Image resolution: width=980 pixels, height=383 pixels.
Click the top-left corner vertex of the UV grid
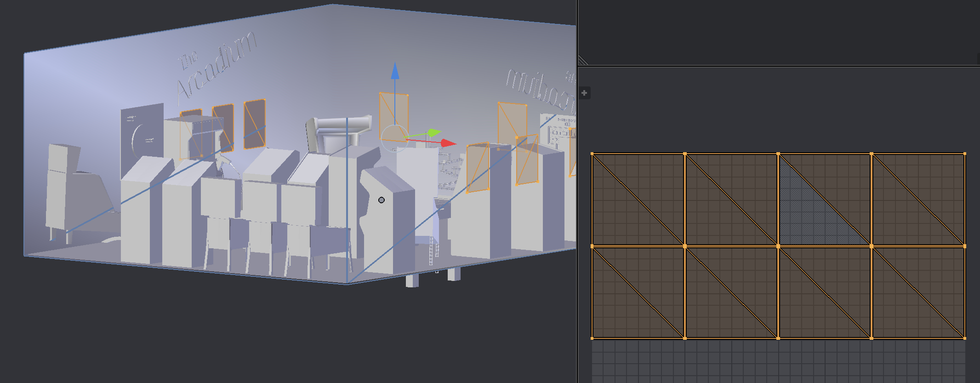pos(592,154)
